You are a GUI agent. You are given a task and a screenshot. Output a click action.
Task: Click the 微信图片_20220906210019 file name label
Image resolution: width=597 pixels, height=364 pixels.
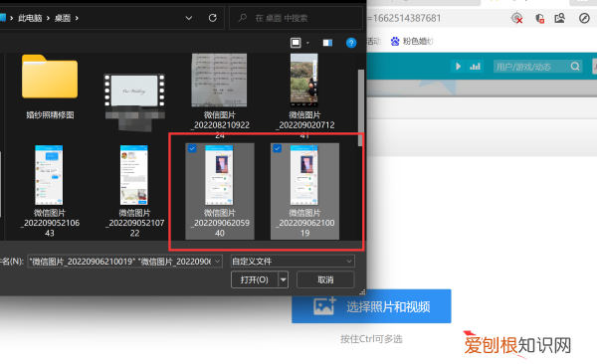click(x=305, y=223)
